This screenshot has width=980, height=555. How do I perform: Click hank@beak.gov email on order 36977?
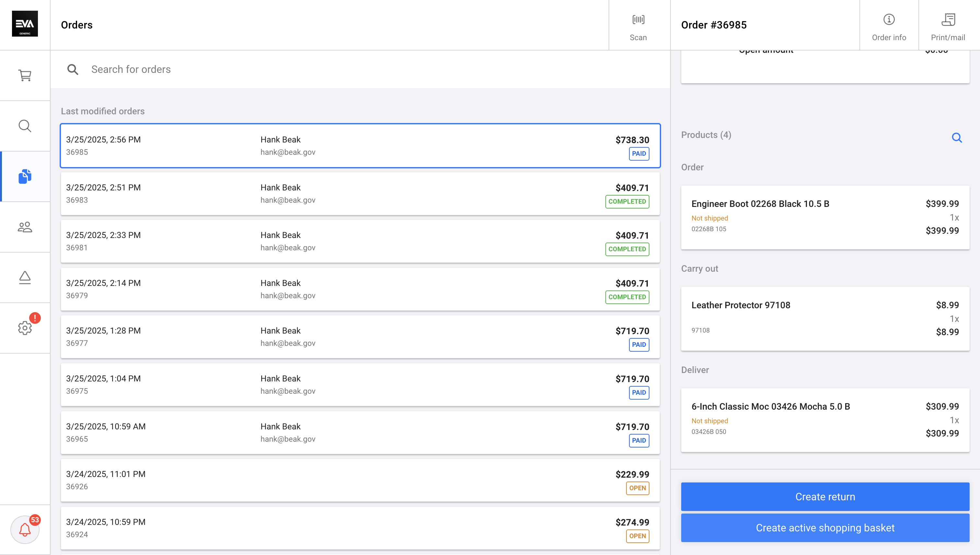pos(288,343)
